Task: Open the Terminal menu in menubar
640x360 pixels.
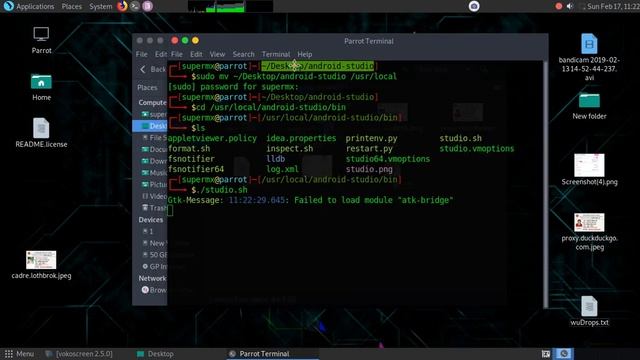Action: 276,54
